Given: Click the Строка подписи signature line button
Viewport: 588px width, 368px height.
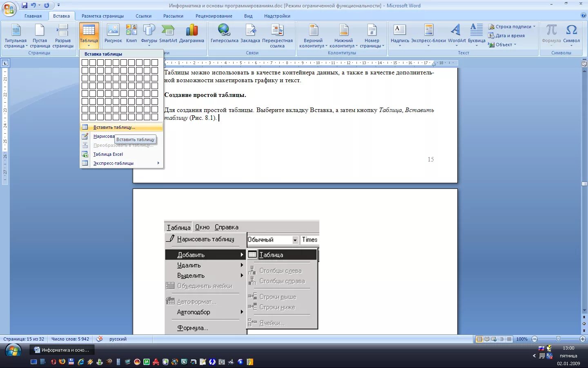Looking at the screenshot, I should pos(512,27).
